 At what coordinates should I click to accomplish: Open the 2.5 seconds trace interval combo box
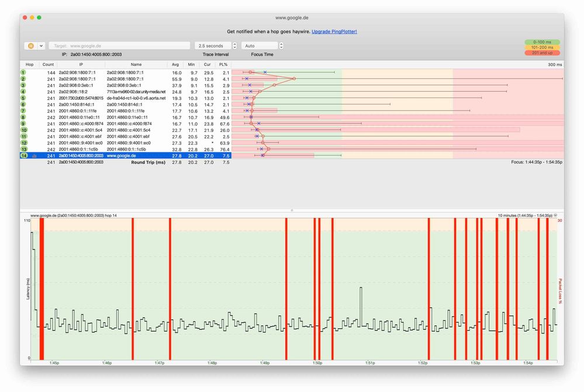213,46
